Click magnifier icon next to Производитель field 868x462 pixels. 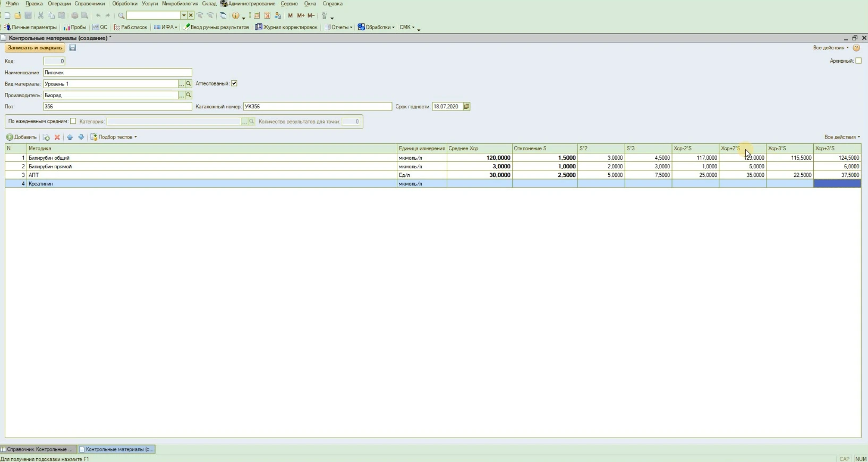[189, 95]
